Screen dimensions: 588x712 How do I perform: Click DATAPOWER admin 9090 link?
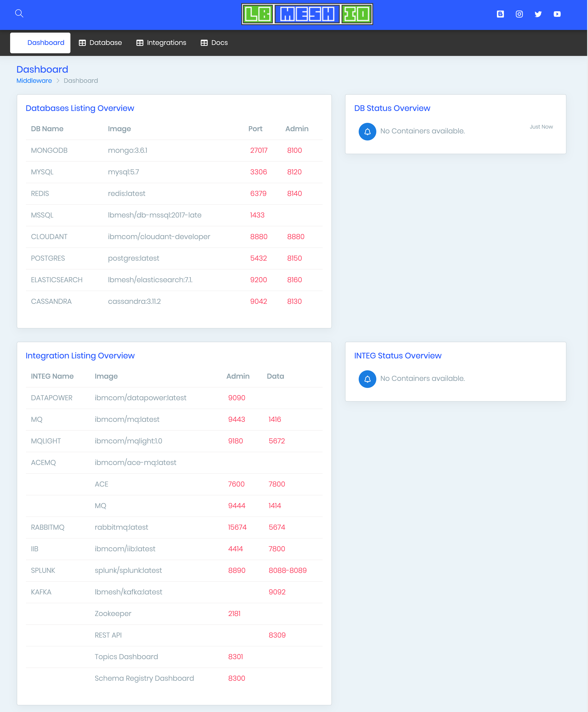click(x=237, y=398)
